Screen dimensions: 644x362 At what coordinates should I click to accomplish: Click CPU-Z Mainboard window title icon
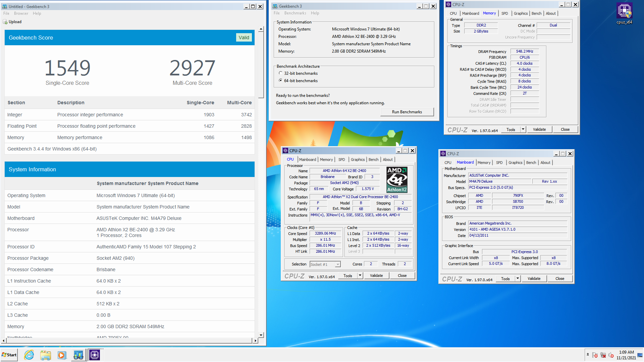[443, 154]
